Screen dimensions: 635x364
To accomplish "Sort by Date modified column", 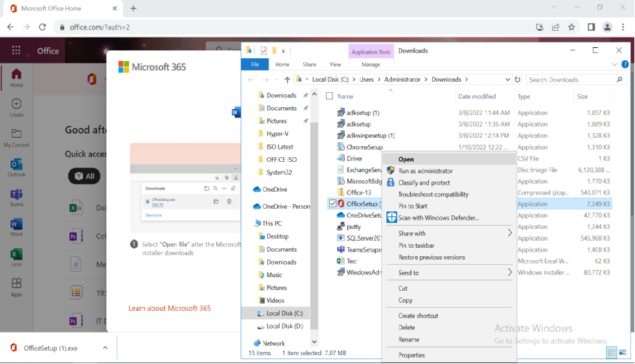I will coord(477,96).
